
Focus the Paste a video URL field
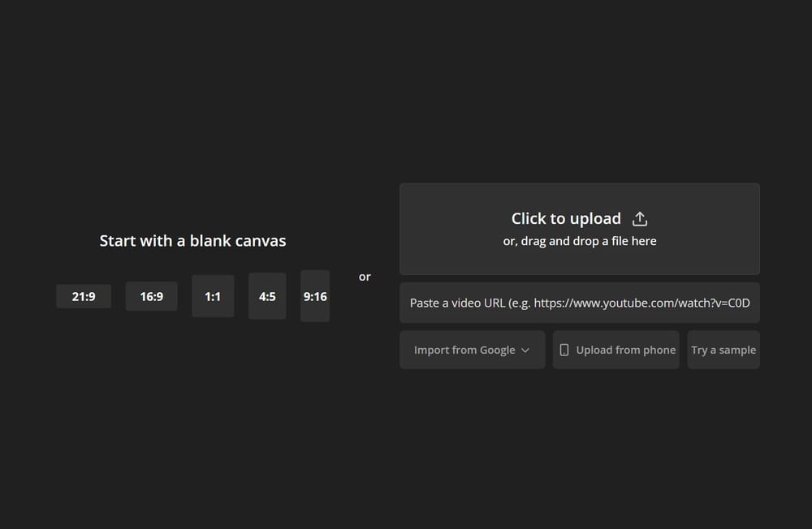[579, 303]
